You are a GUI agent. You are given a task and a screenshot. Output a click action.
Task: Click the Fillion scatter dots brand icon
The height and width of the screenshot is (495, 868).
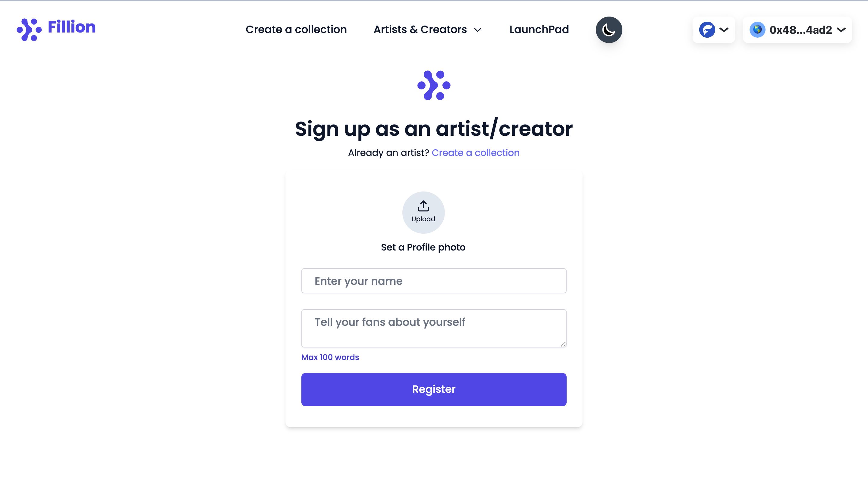tap(29, 30)
